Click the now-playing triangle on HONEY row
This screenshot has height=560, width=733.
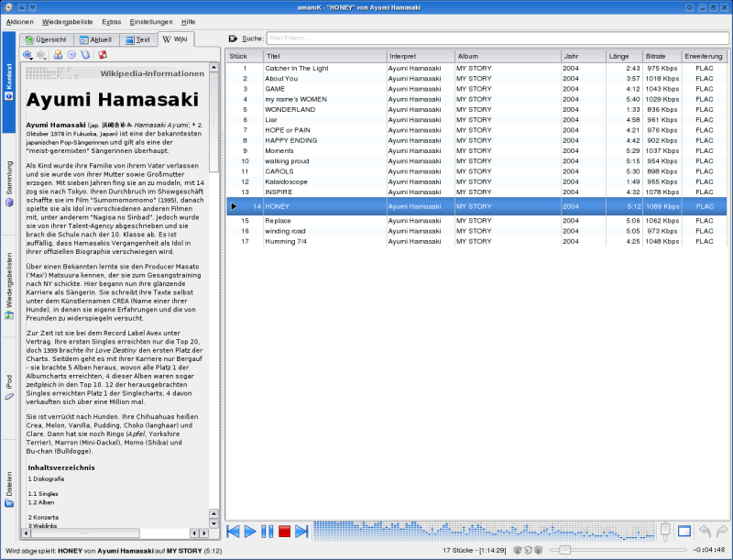[234, 206]
